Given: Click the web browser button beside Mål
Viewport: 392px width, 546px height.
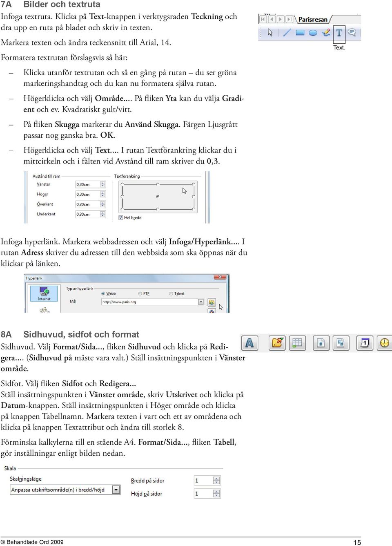Looking at the screenshot, I should pyautogui.click(x=212, y=302).
